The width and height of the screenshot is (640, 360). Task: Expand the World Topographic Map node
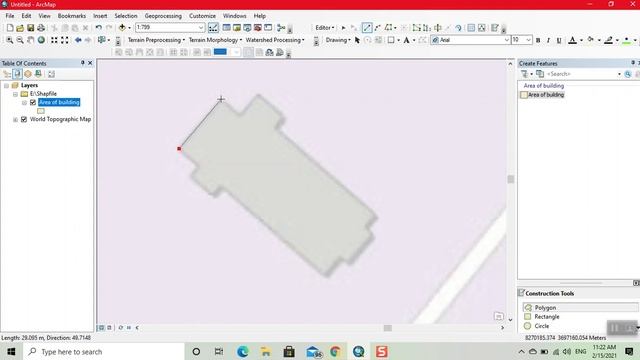(15, 120)
